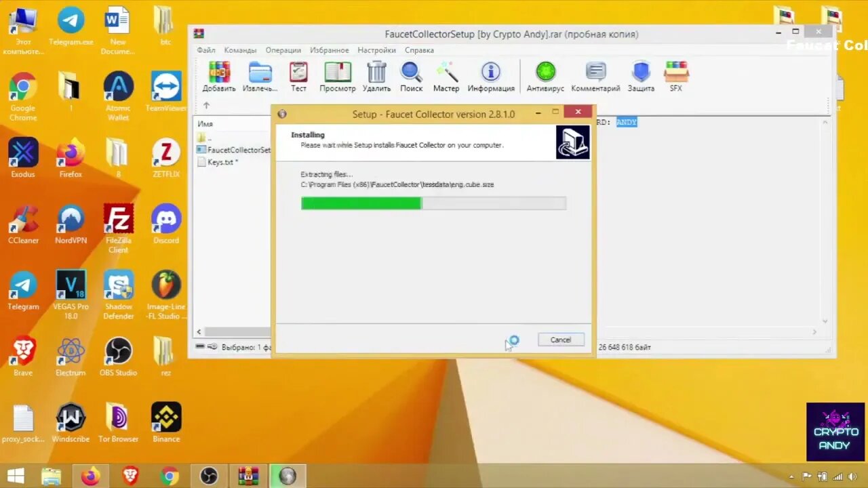Open the CCleaner desktop icon
The width and height of the screenshot is (868, 488).
[x=23, y=224]
